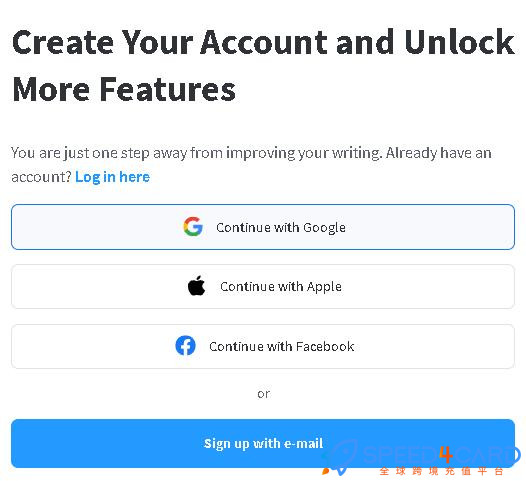This screenshot has width=526, height=481.
Task: Click the Create Your Account and Unlock heading
Action: [263, 42]
